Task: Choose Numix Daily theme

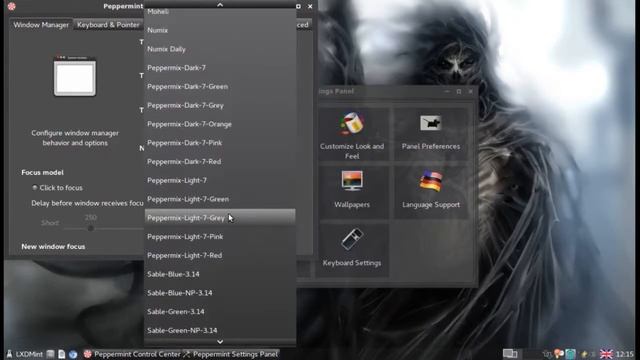Action: tap(220, 49)
